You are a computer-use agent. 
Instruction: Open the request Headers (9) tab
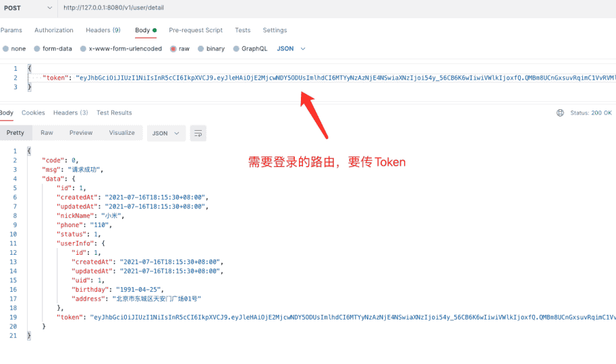pos(103,30)
